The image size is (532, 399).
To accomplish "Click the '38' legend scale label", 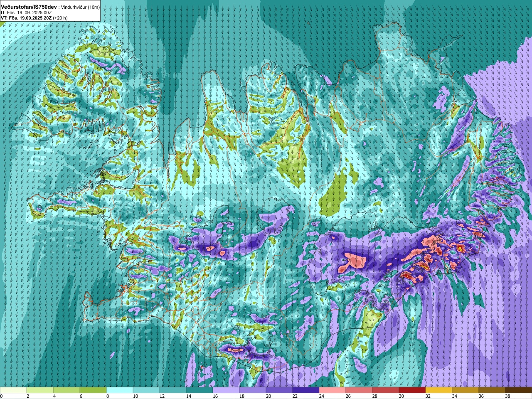I will [x=508, y=396].
